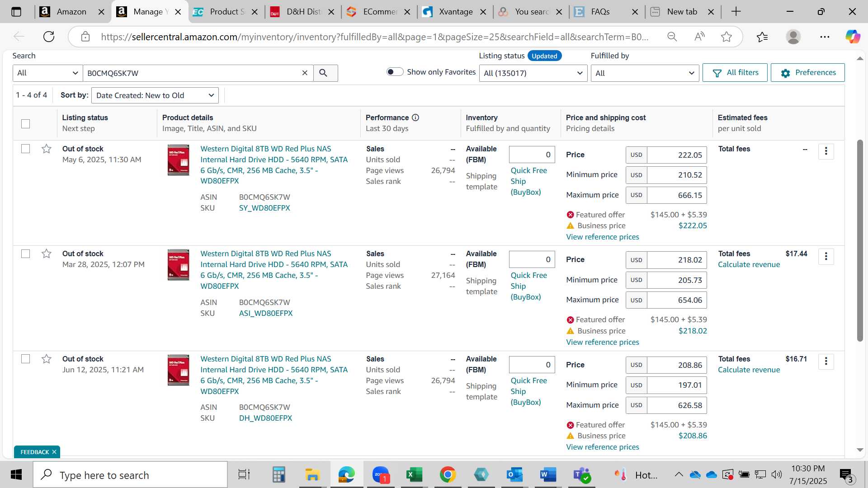Open the browser profile avatar
This screenshot has height=488, width=868.
(793, 37)
